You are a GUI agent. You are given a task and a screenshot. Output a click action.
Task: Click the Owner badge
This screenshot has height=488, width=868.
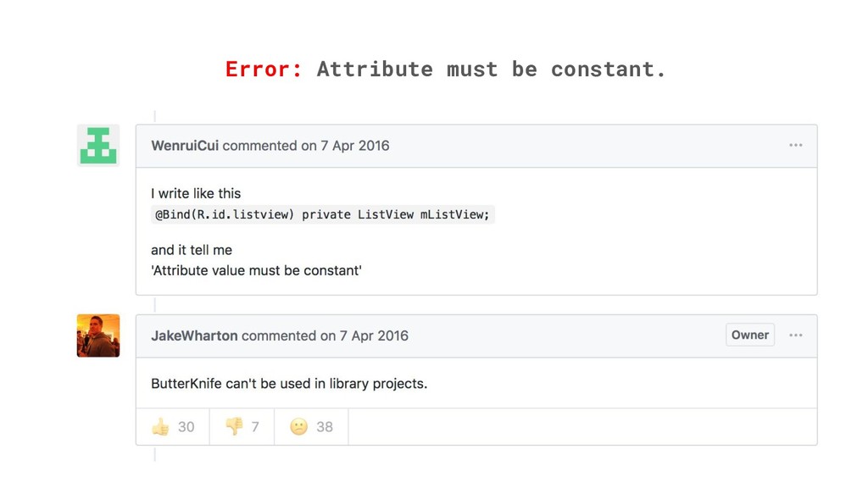[750, 335]
